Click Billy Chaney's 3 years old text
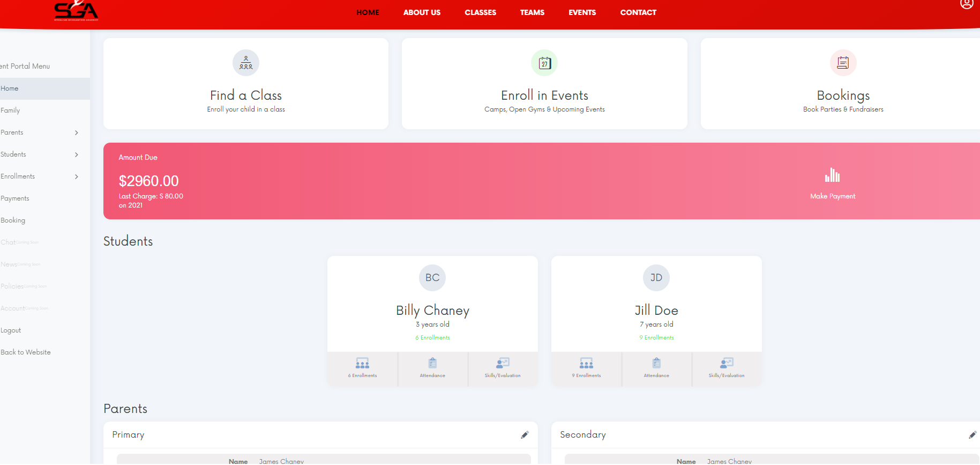This screenshot has width=980, height=465. tap(432, 324)
